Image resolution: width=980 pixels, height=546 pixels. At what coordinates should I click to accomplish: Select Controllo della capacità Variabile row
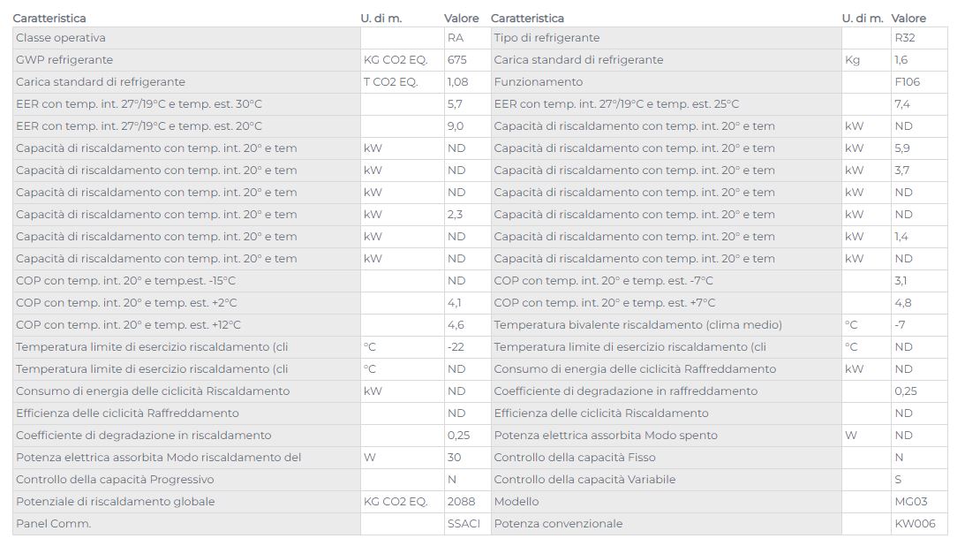719,480
